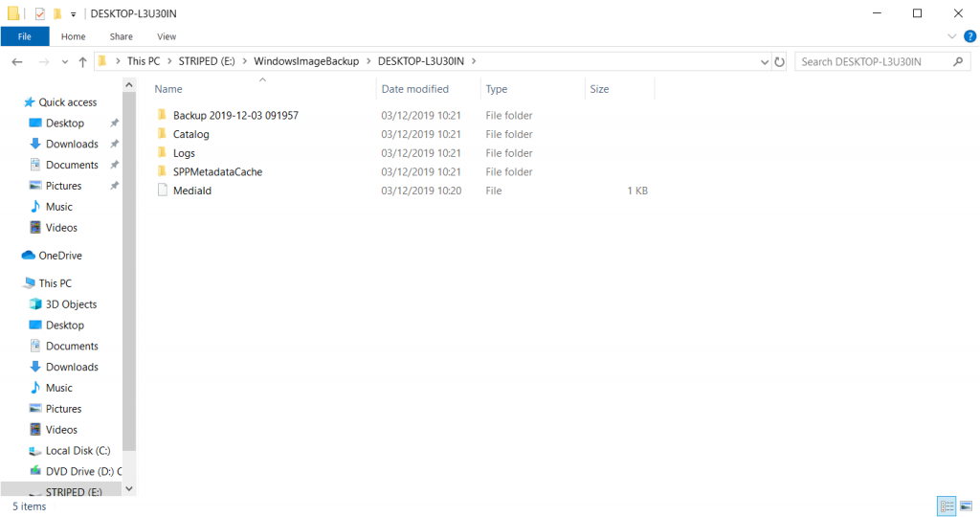Select This PC in navigation pane

[x=55, y=283]
